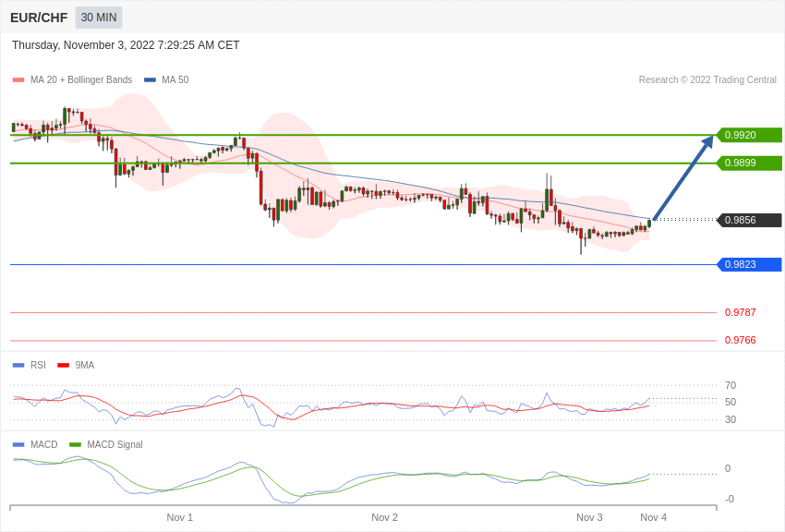
Task: Click the 30 MIN timeframe button
Action: coord(99,18)
